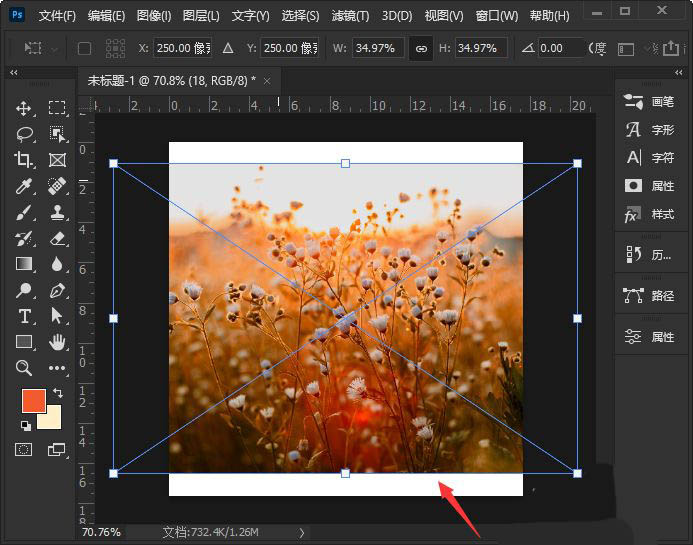Select the Lasso tool
693x545 pixels.
tap(24, 134)
